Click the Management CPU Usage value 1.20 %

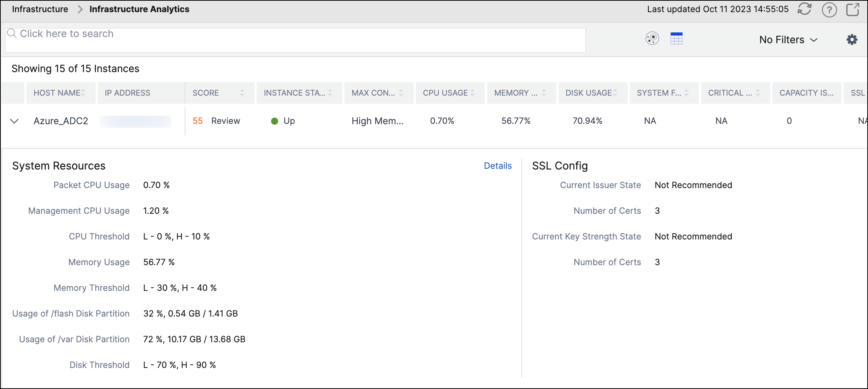[156, 211]
